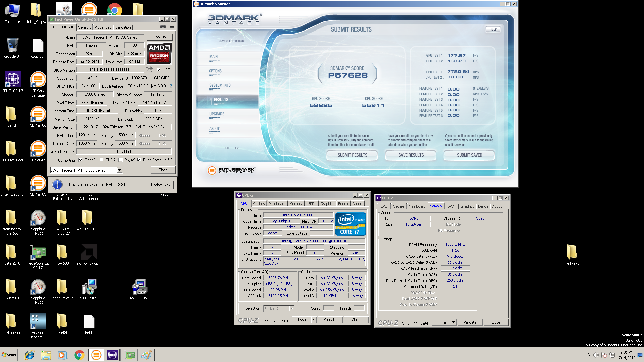Select the Caches tab in the CPU-Z CPU window
644x362 pixels.
[x=259, y=204]
